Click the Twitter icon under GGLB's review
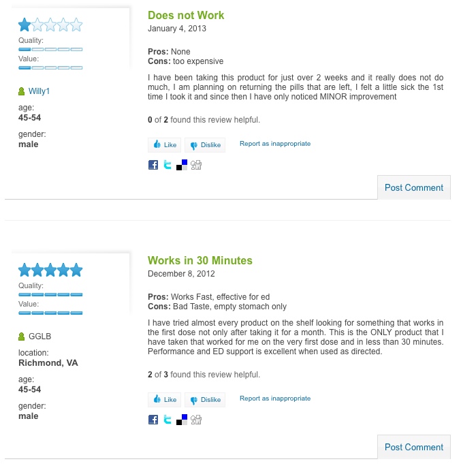 [168, 420]
